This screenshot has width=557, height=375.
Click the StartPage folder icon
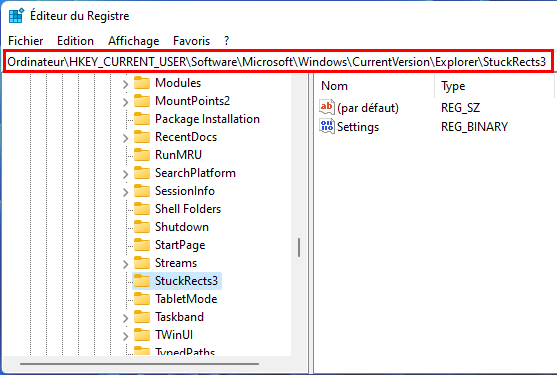click(142, 245)
